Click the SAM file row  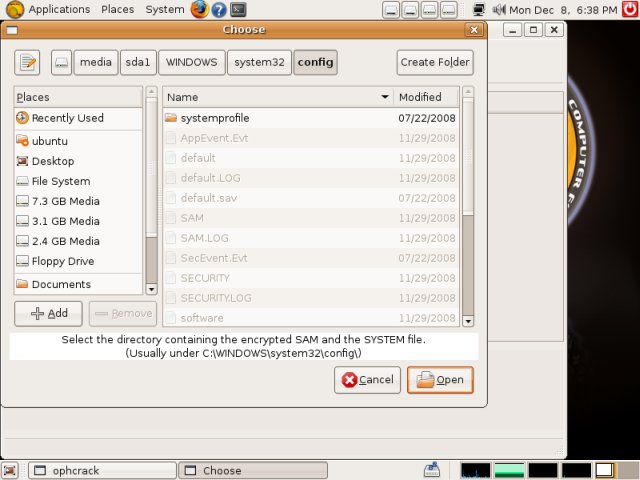(x=311, y=218)
